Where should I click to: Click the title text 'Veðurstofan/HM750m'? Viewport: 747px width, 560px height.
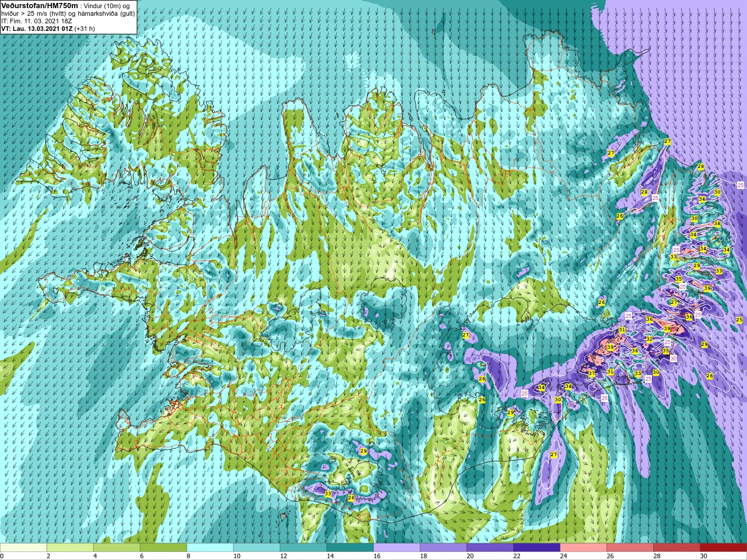[x=39, y=5]
